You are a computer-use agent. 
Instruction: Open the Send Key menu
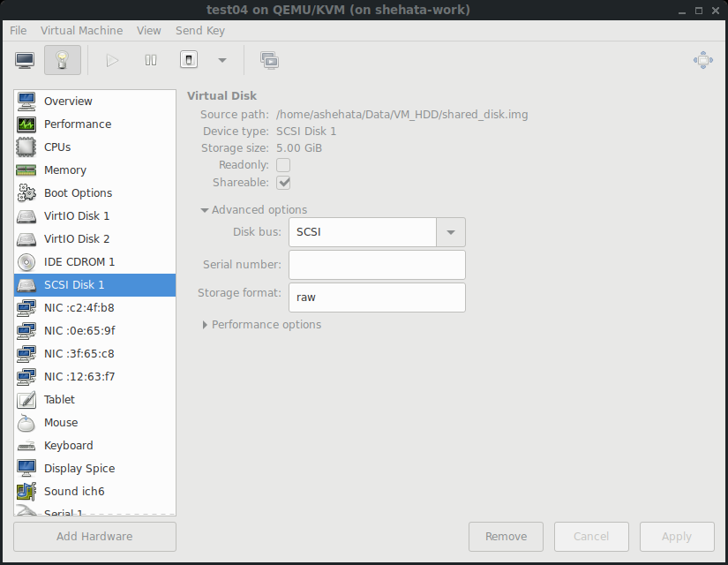pyautogui.click(x=200, y=30)
